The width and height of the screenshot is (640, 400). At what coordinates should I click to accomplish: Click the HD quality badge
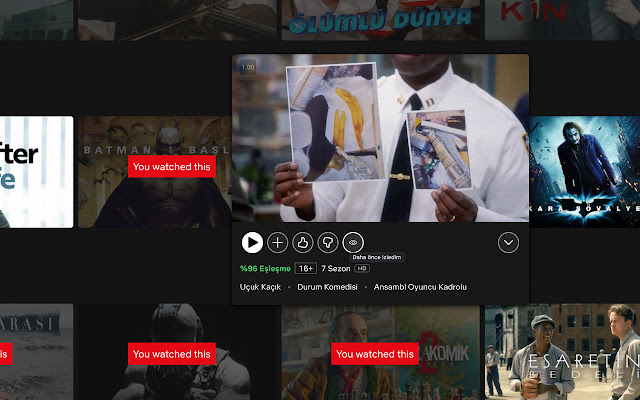pos(362,268)
